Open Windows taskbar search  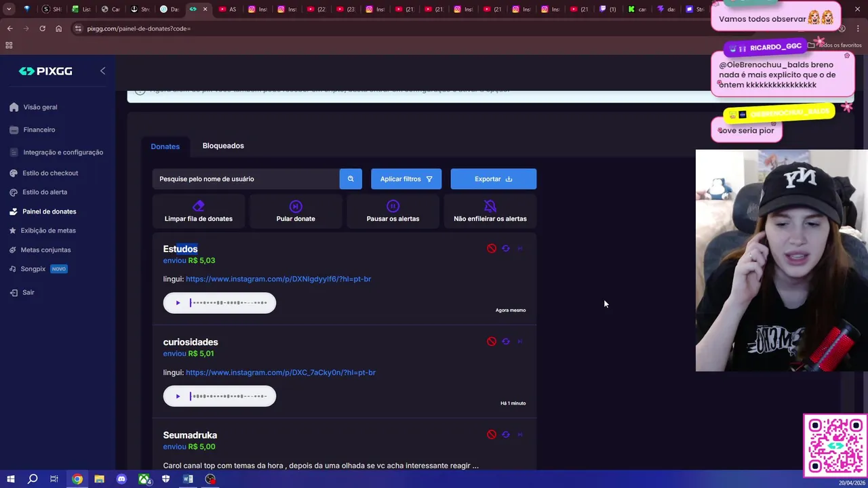coord(33,479)
